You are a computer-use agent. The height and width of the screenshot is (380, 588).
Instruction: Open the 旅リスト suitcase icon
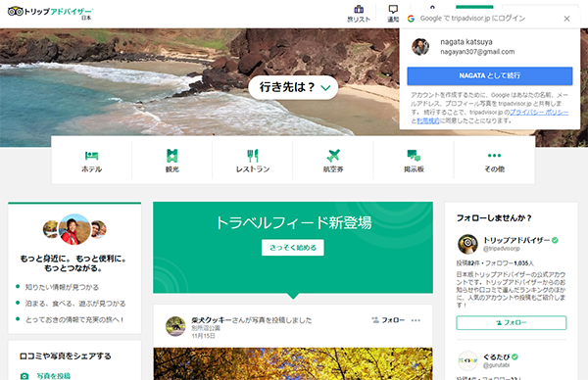tap(359, 9)
